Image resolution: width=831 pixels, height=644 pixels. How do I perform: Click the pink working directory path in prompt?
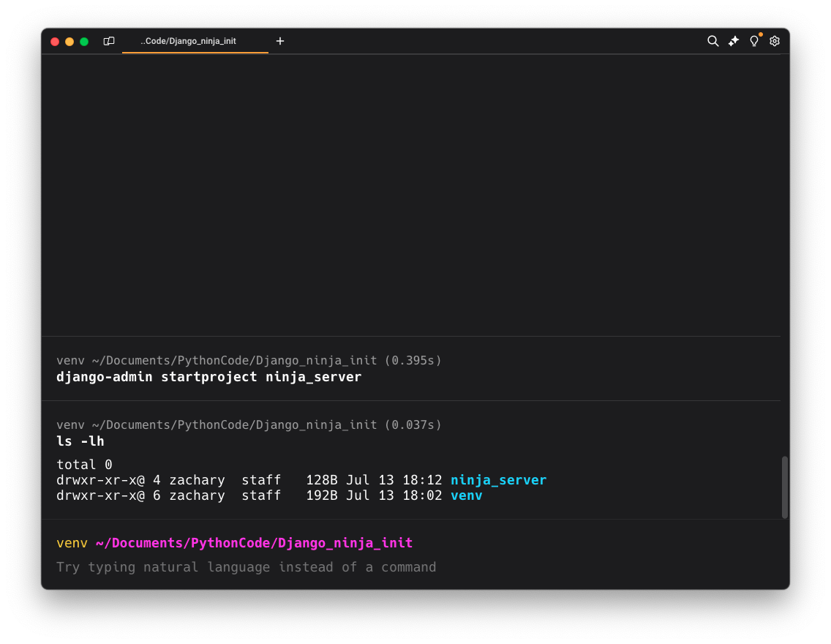pos(254,543)
